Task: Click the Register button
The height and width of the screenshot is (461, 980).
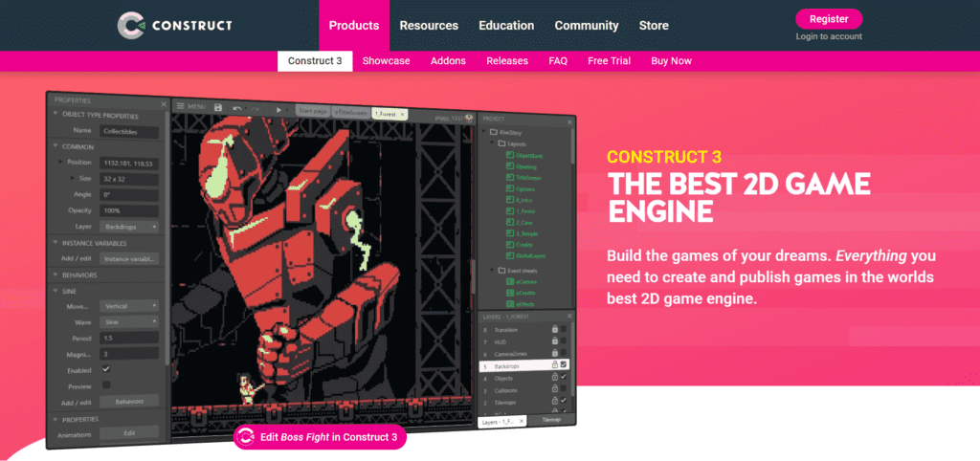Action: click(x=829, y=19)
